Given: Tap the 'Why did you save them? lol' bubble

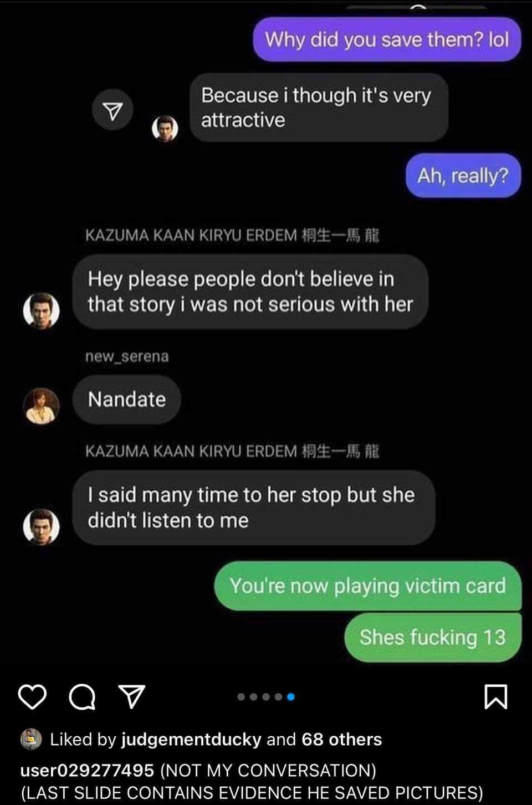Looking at the screenshot, I should (x=387, y=39).
